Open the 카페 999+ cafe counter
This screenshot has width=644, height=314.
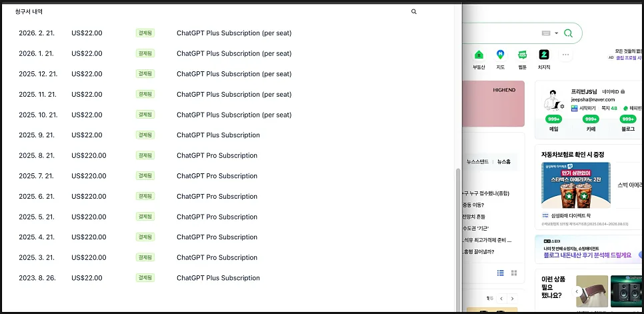point(591,119)
